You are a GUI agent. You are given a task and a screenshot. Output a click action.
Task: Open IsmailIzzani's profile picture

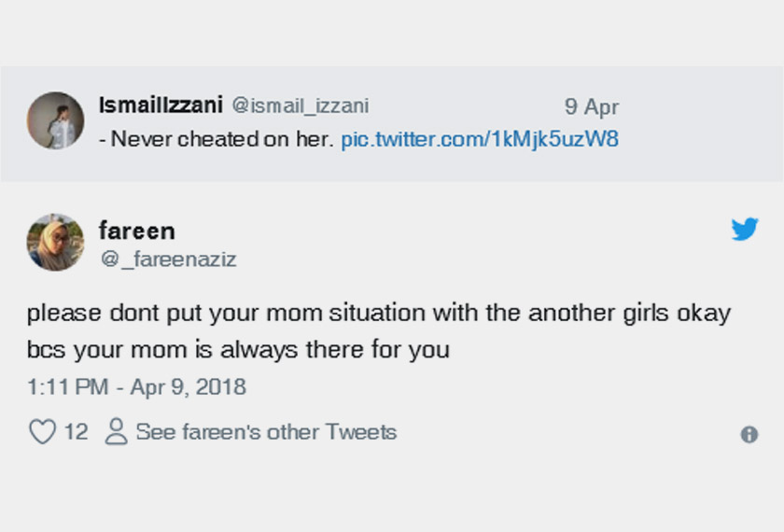coord(55,120)
